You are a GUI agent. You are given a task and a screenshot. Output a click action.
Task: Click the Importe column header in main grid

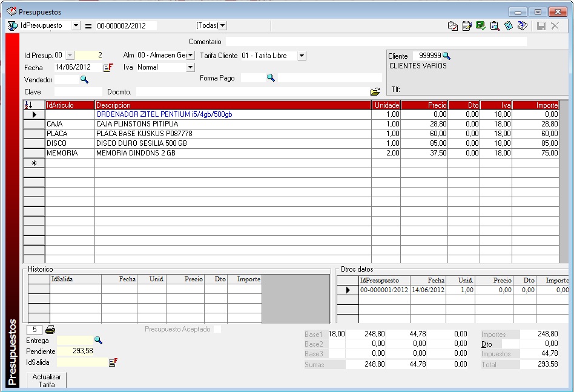(x=536, y=105)
